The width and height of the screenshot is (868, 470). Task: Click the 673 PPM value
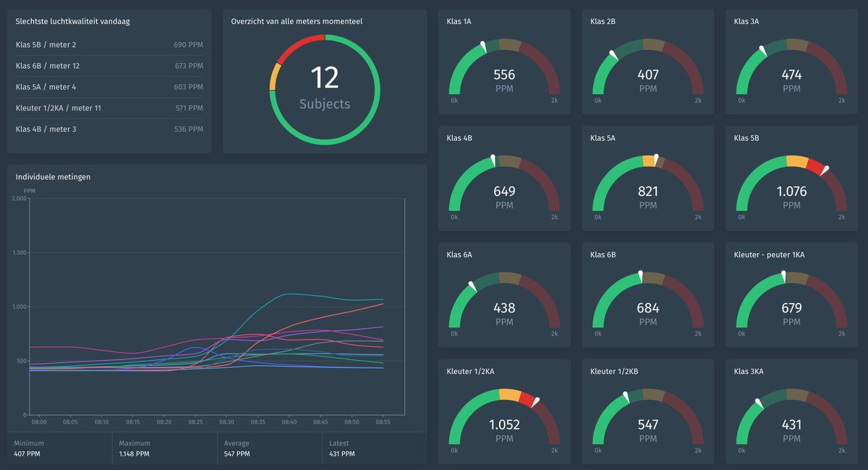[188, 66]
